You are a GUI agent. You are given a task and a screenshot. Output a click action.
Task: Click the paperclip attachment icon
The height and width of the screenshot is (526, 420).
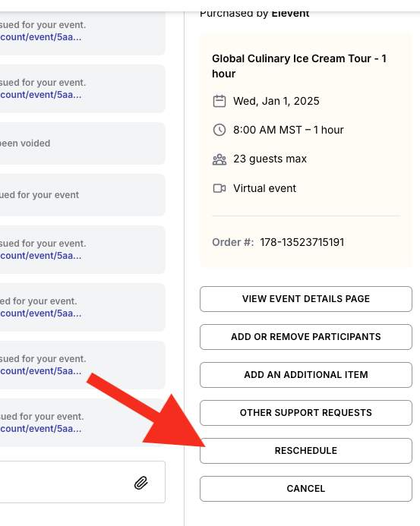(x=141, y=483)
